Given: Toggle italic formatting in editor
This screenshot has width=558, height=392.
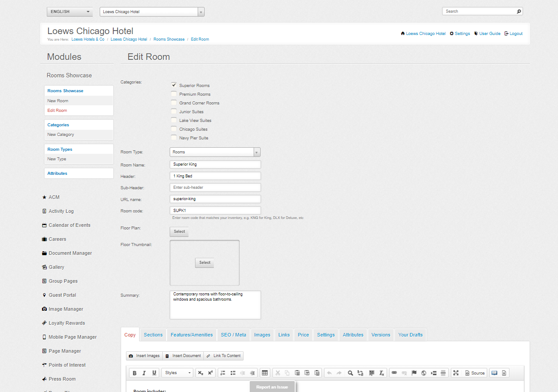Looking at the screenshot, I should [144, 373].
